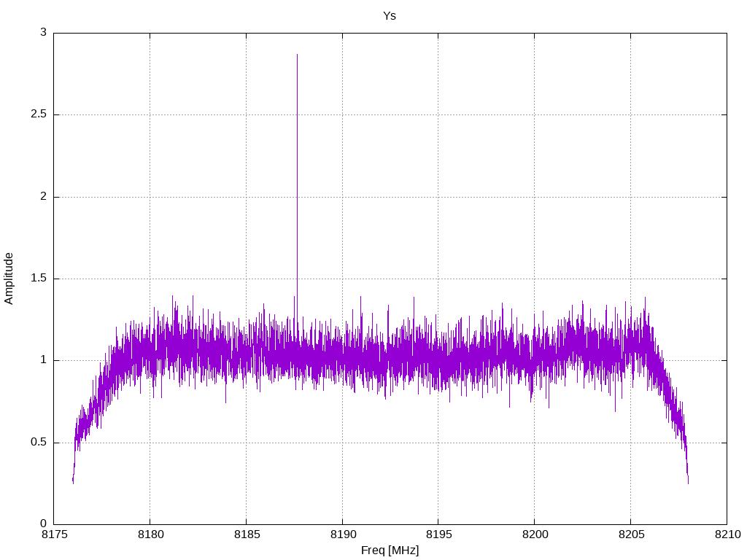Viewport: 747px width, 560px height.
Task: Click y-axis tick label 0.5
Action: pyautogui.click(x=39, y=442)
